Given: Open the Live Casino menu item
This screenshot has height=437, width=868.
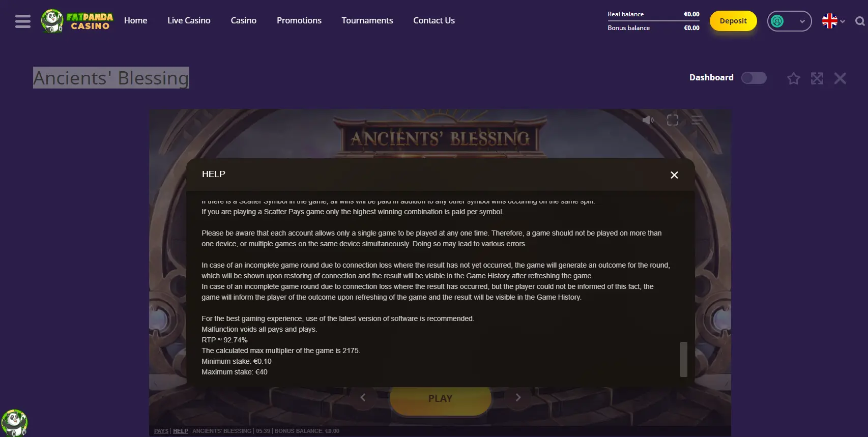Looking at the screenshot, I should pos(189,20).
